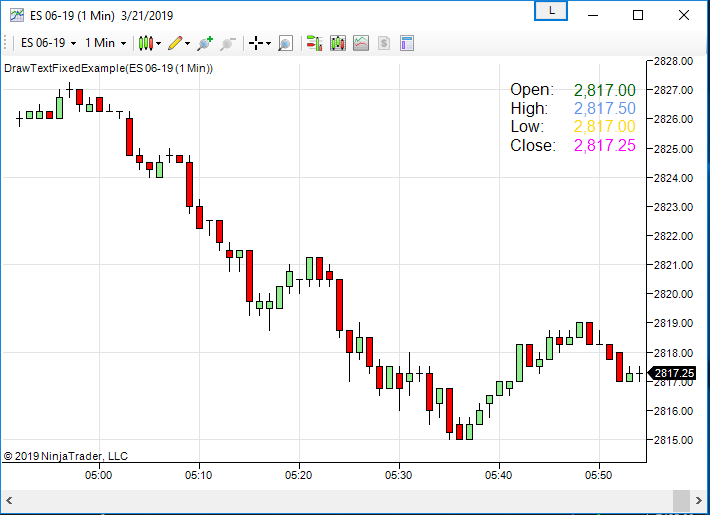Open the Data Series candlestick icon
The width and height of the screenshot is (710, 515).
coord(338,43)
